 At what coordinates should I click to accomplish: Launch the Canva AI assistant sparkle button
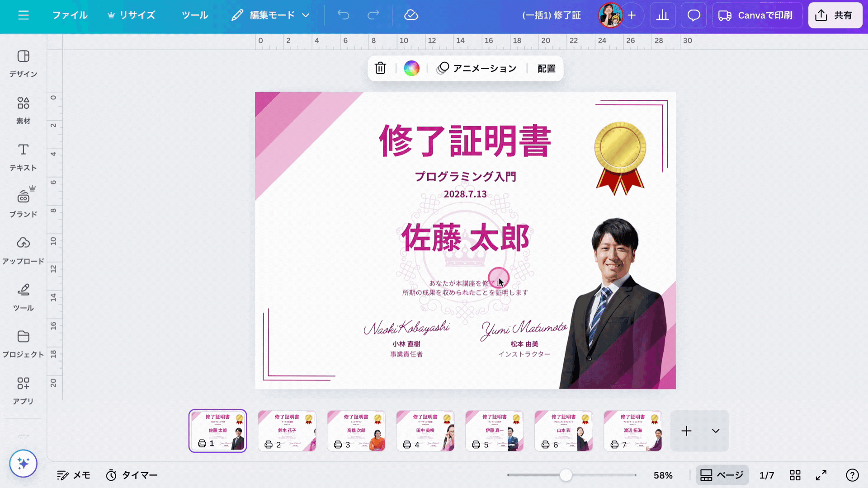[x=24, y=463]
